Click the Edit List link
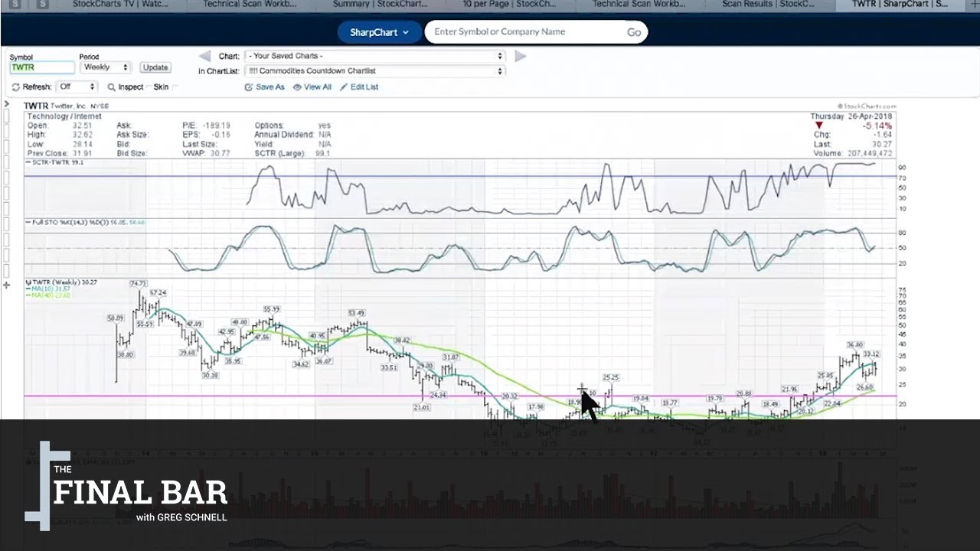The width and height of the screenshot is (980, 551). coord(359,87)
